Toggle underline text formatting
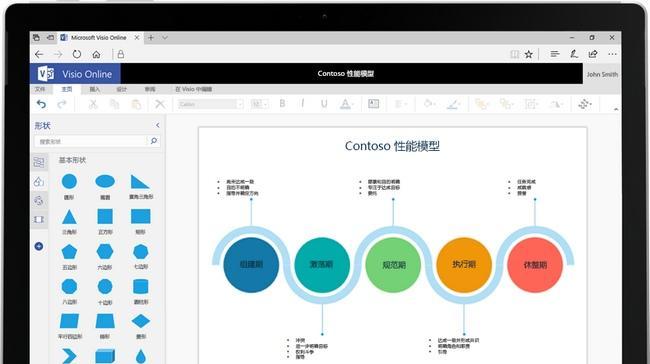Viewport: 650px width, 364px height. click(x=324, y=104)
